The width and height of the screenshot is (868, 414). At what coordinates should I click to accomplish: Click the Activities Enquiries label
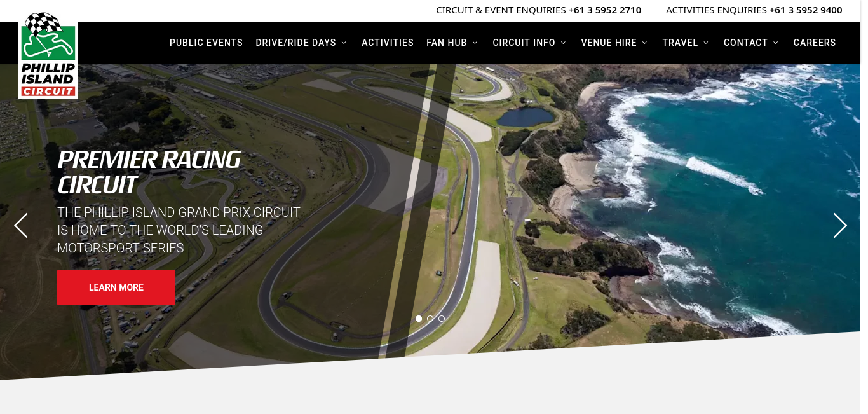[716, 10]
